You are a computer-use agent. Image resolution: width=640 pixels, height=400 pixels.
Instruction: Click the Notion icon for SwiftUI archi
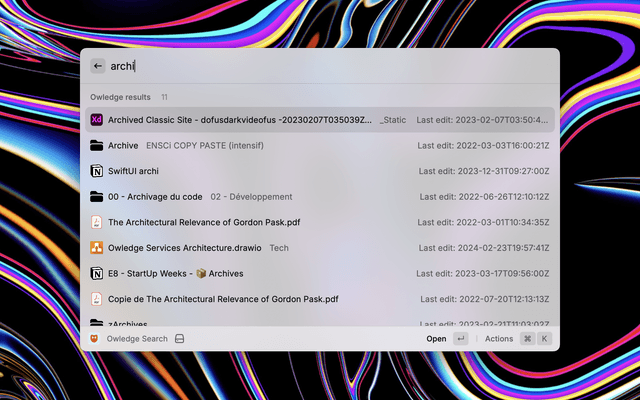(x=97, y=171)
